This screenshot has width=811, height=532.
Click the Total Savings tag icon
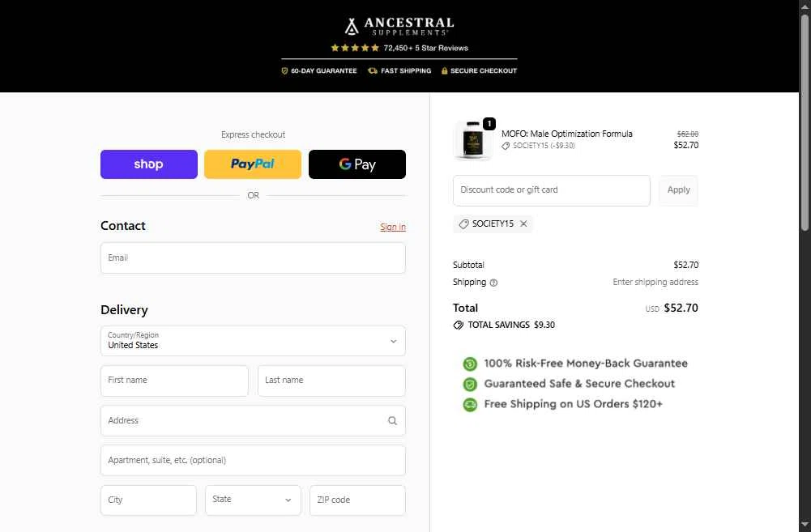459,326
